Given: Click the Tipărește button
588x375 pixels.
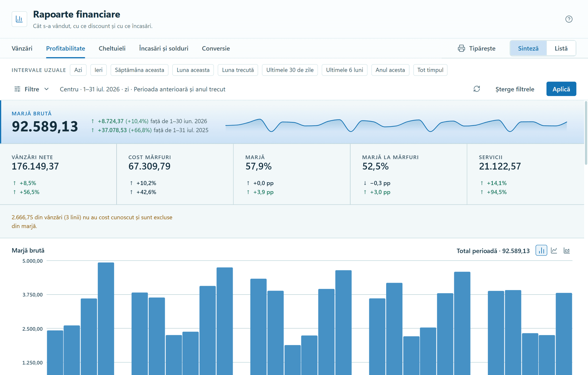Looking at the screenshot, I should click(477, 48).
